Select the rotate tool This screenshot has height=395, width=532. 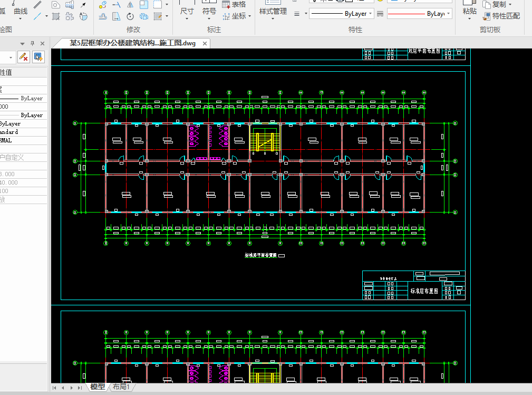(x=130, y=16)
